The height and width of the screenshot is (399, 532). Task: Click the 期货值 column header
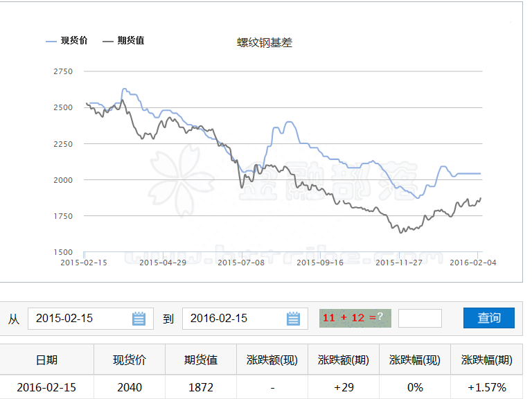[201, 360]
